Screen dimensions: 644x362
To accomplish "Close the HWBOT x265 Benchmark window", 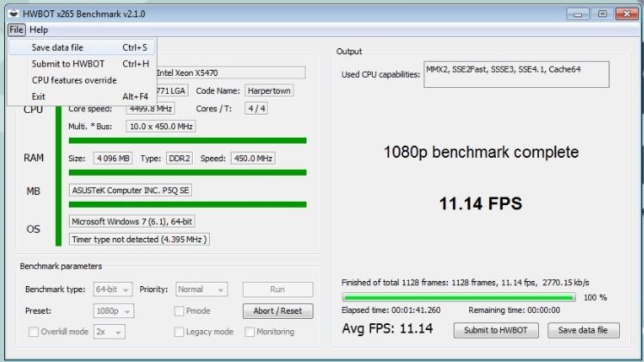I will (627, 14).
